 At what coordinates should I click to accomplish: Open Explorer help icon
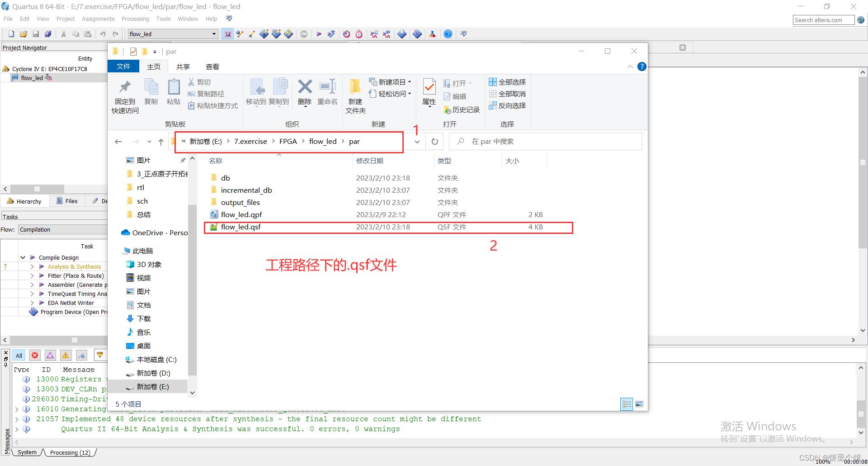point(642,67)
